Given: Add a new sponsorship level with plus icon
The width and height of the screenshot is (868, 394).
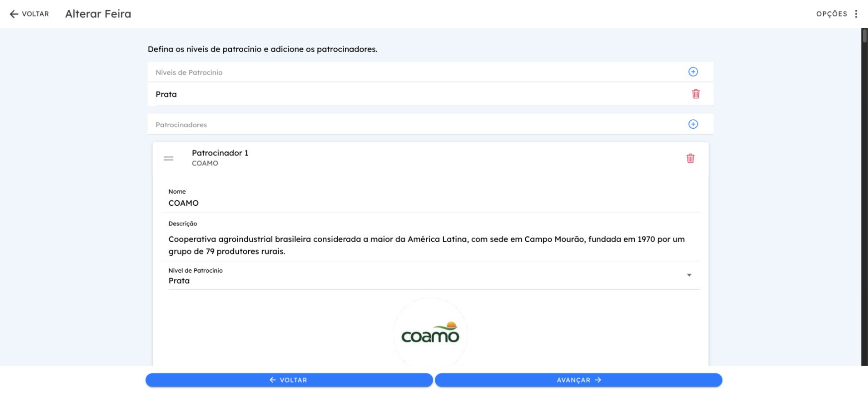Looking at the screenshot, I should tap(693, 72).
